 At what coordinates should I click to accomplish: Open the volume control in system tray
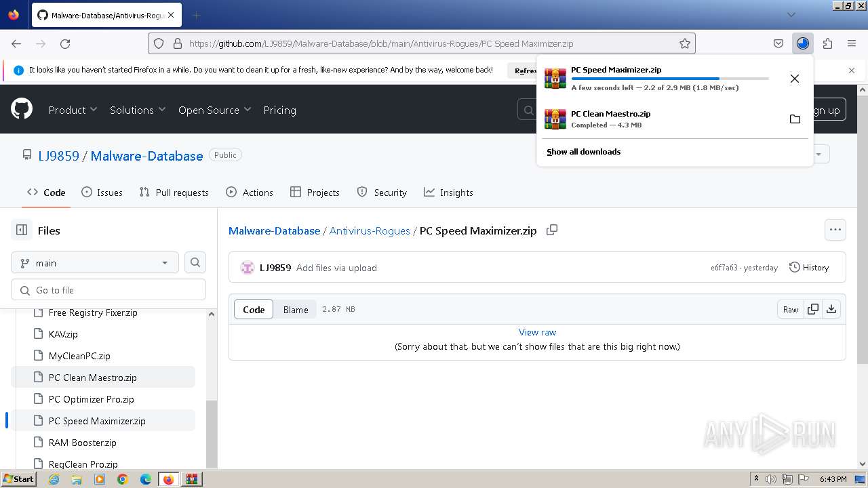pos(771,479)
